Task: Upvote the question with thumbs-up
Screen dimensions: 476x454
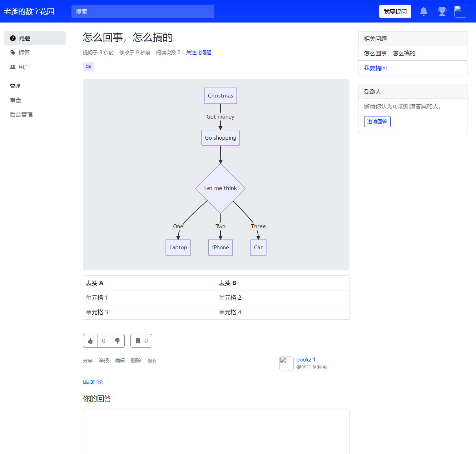Action: tap(90, 341)
